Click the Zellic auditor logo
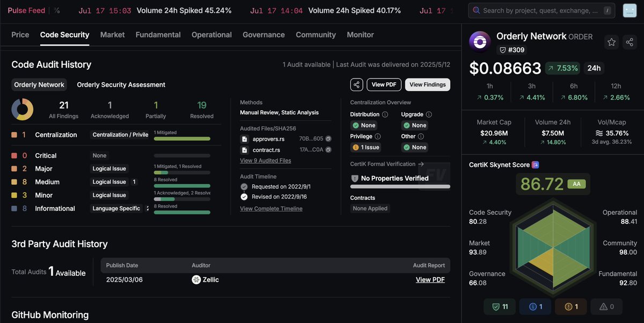This screenshot has width=644, height=323. pyautogui.click(x=196, y=279)
